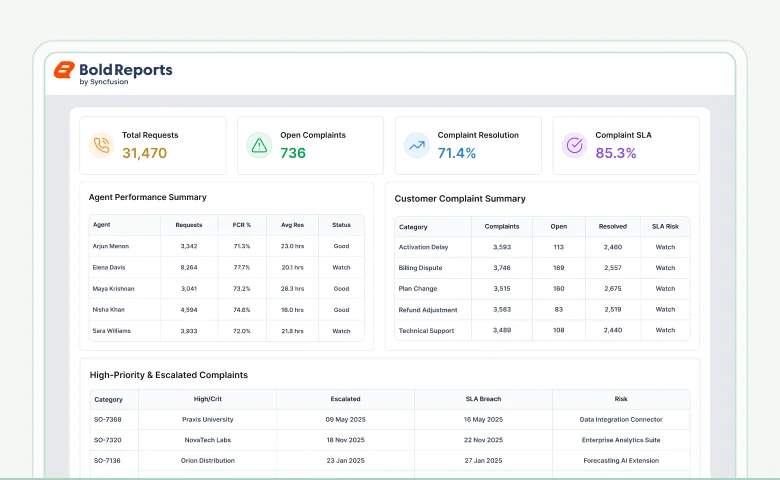780x480 pixels.
Task: Click the SLA Breach column header
Action: point(484,399)
